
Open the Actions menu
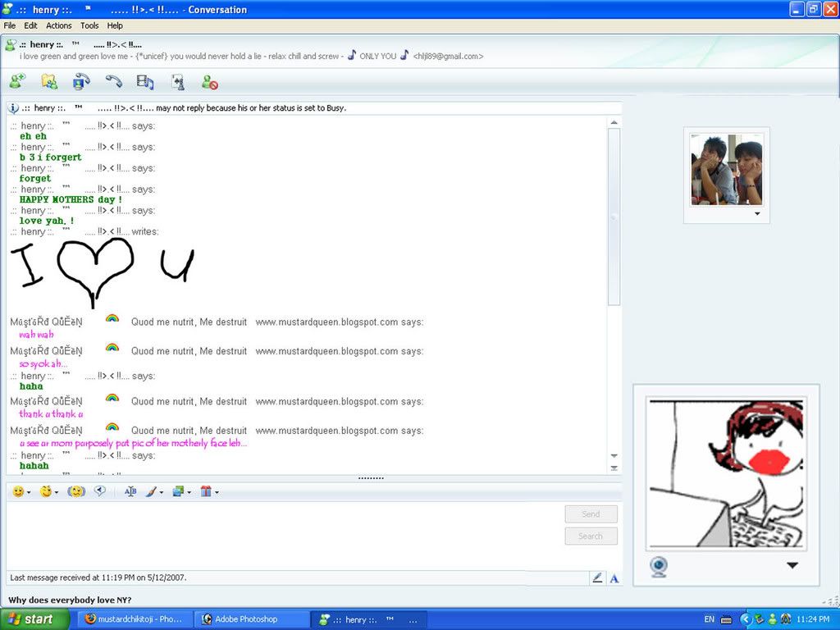click(57, 25)
